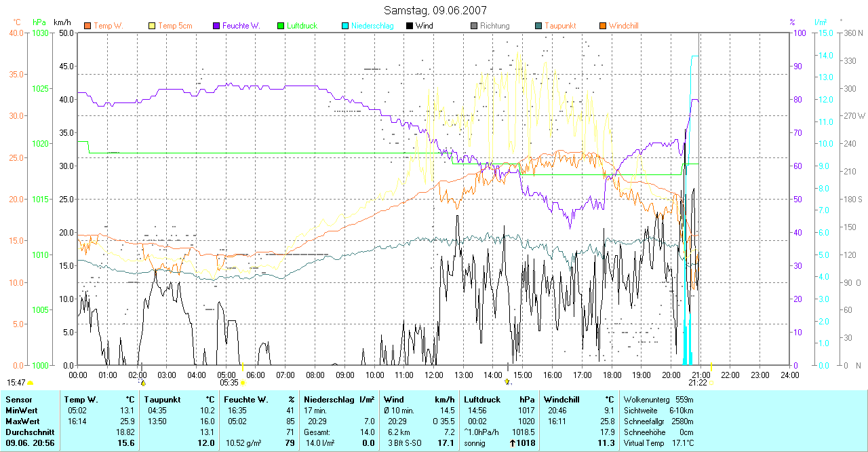Viewport: 868px width, 452px height.
Task: Click the yellow Temp 5cm legend square
Action: [x=152, y=26]
